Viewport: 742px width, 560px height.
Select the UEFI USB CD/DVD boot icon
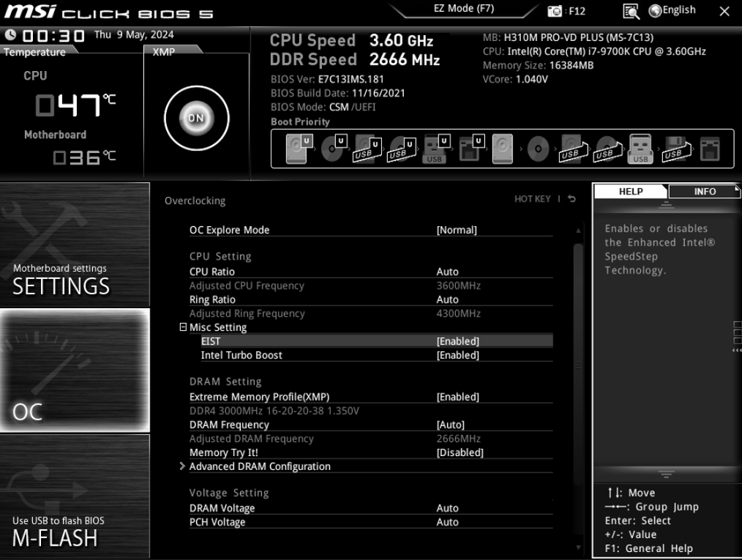pos(402,149)
